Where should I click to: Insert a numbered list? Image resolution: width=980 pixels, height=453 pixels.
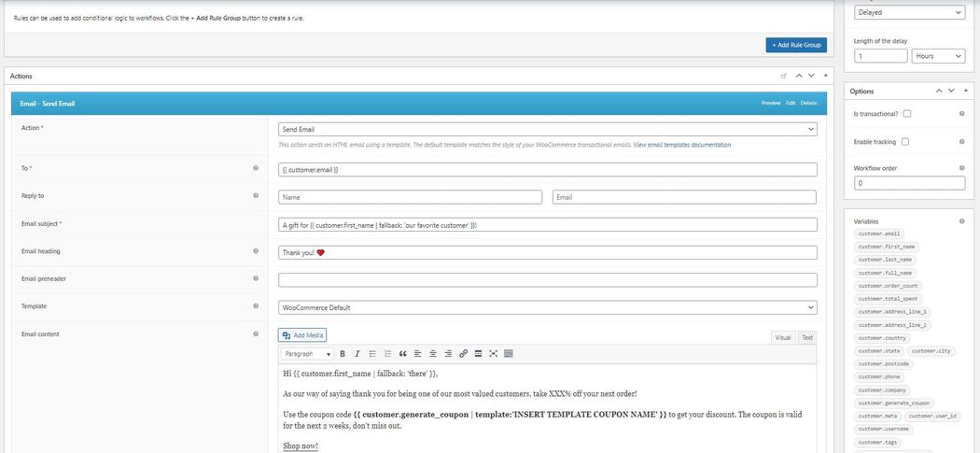tap(387, 353)
